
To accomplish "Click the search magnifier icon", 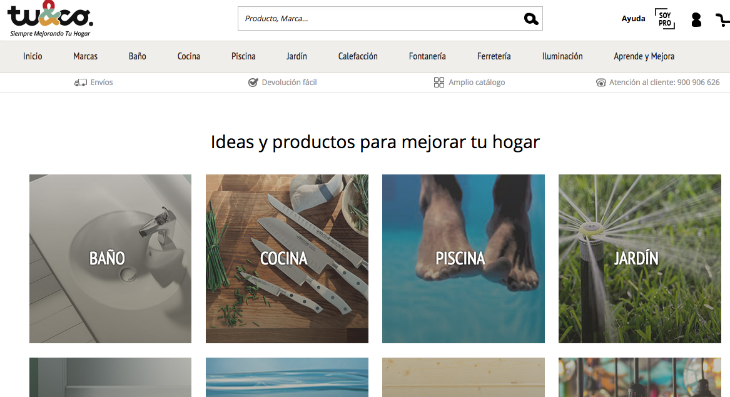I will tap(531, 19).
